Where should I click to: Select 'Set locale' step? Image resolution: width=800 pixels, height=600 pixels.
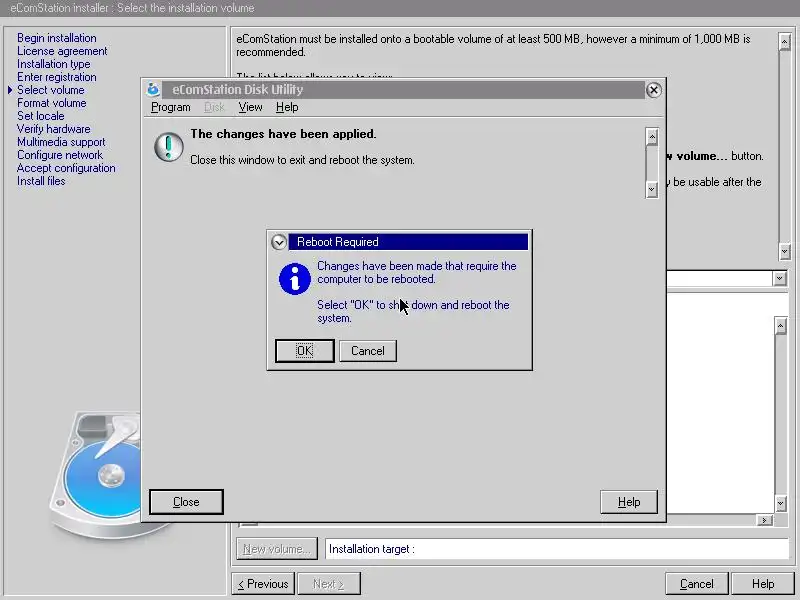point(41,116)
